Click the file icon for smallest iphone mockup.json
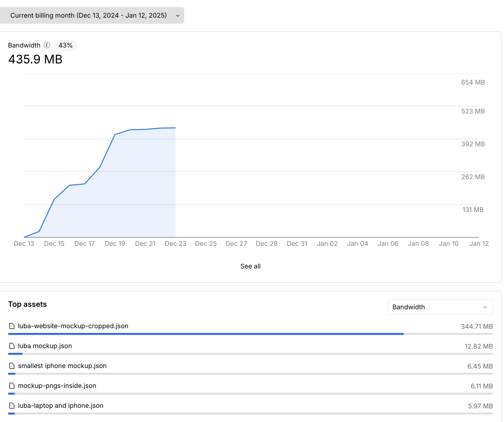 pyautogui.click(x=12, y=366)
